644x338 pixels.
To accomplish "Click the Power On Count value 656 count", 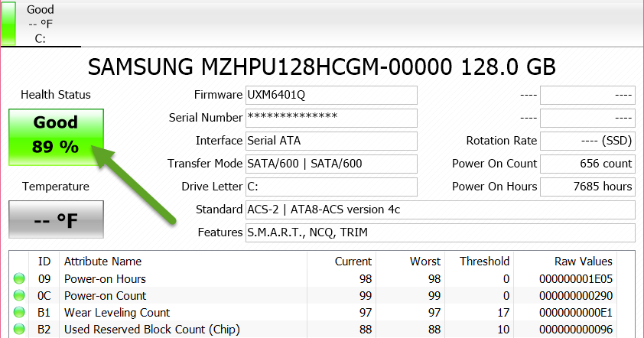I will (587, 164).
